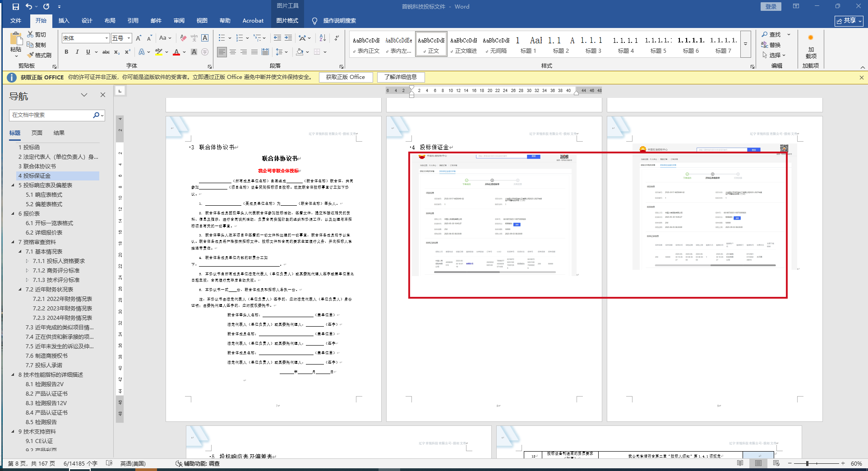This screenshot has width=868, height=471.
Task: Open the font name dropdown (宋体)
Action: click(x=106, y=38)
